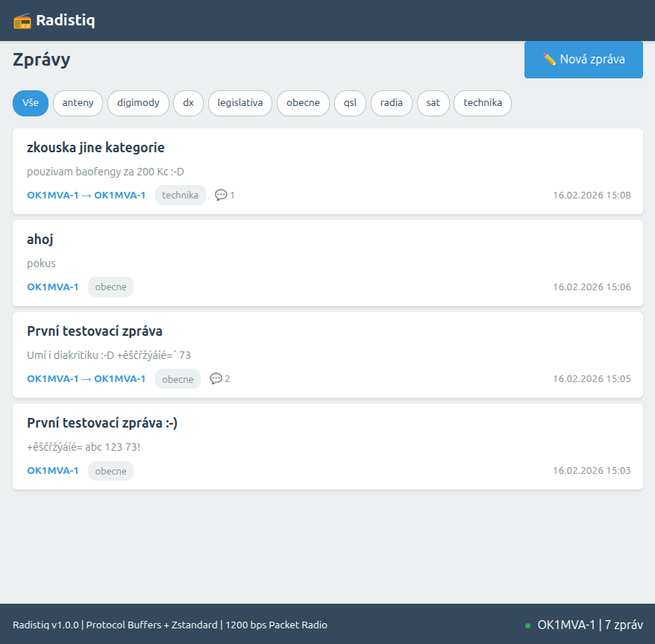Open the zkouska jine kategorie message

tap(95, 147)
